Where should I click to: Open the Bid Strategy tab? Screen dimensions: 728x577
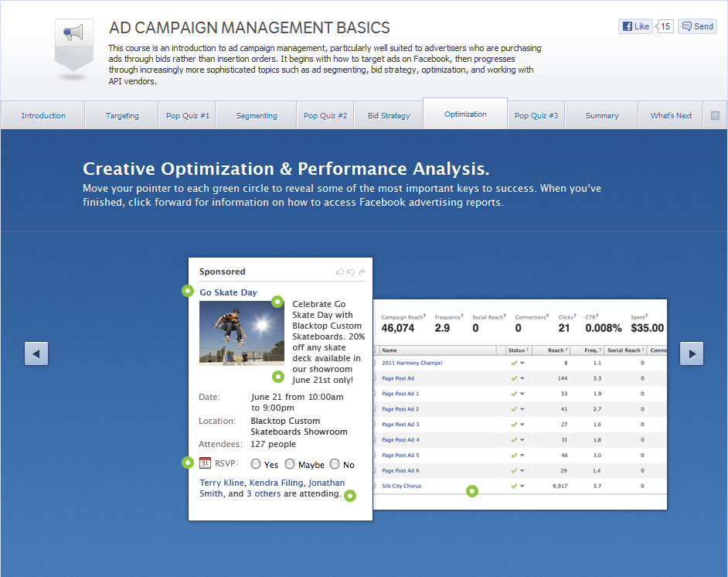click(x=389, y=116)
